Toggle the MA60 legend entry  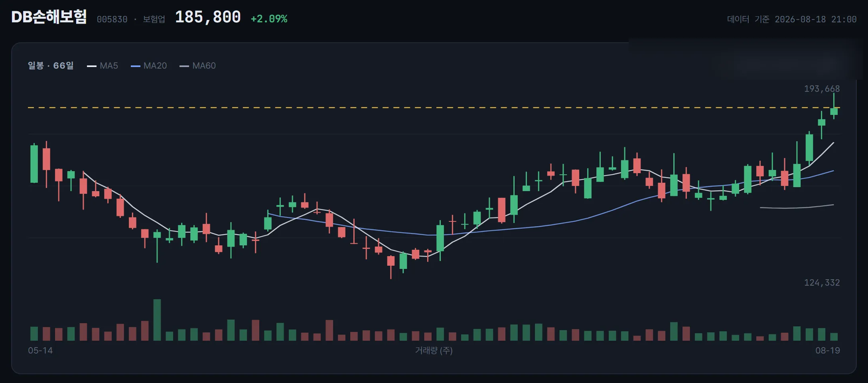[198, 66]
